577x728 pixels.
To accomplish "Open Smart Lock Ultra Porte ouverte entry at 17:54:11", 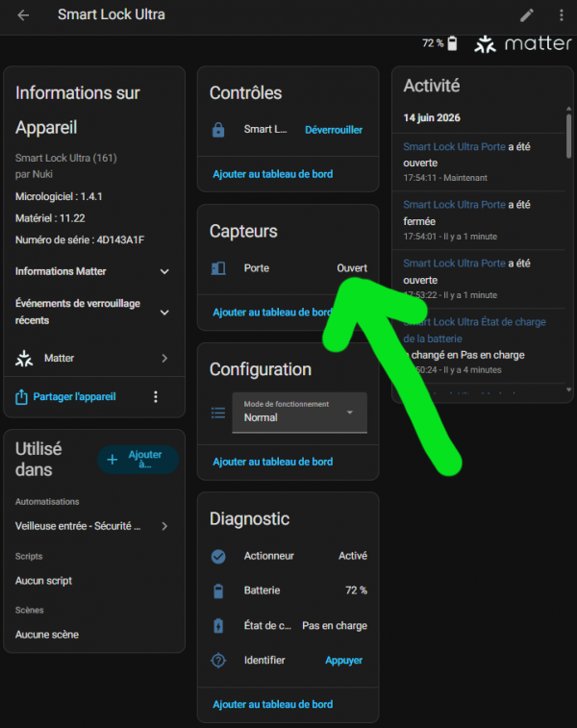I will (454, 147).
